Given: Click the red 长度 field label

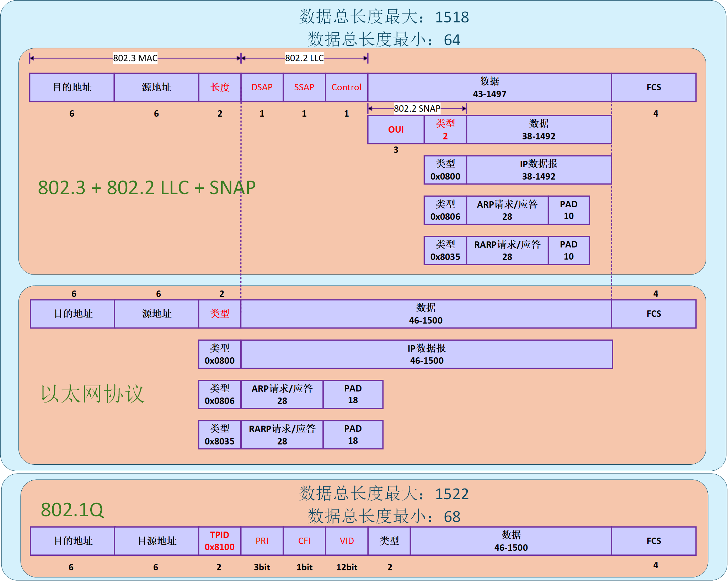Looking at the screenshot, I should pos(219,87).
